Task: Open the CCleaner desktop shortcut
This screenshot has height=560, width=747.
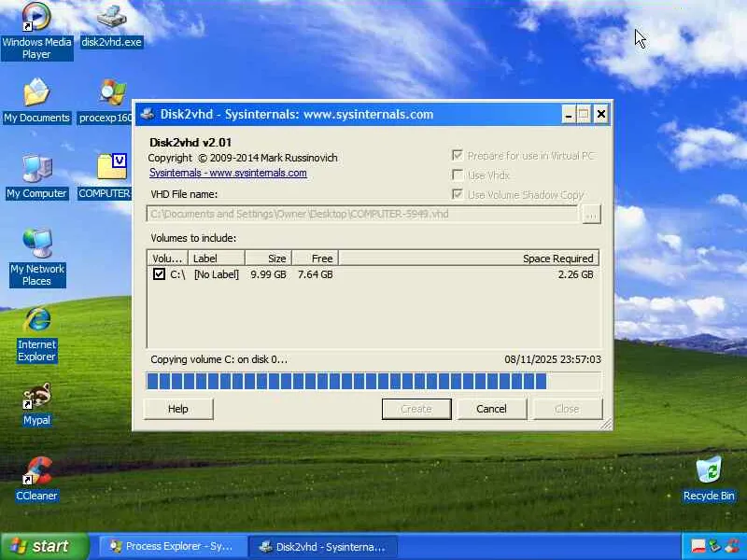Action: click(36, 479)
